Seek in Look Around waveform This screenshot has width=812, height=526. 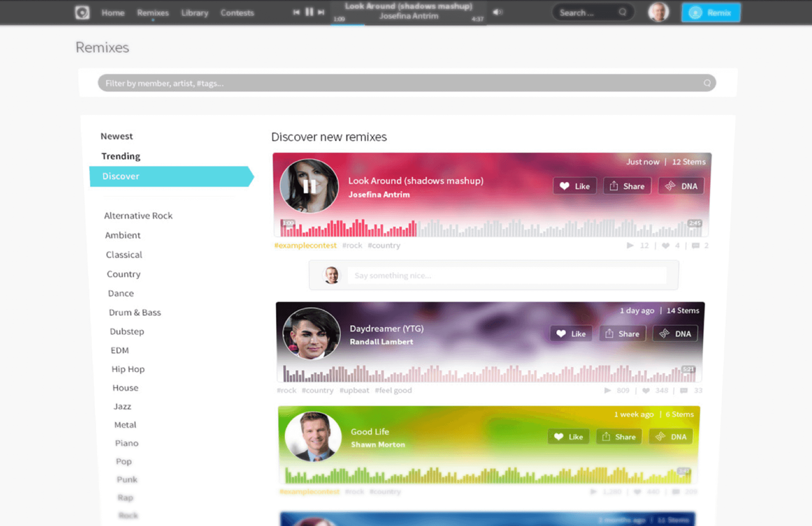[491, 228]
